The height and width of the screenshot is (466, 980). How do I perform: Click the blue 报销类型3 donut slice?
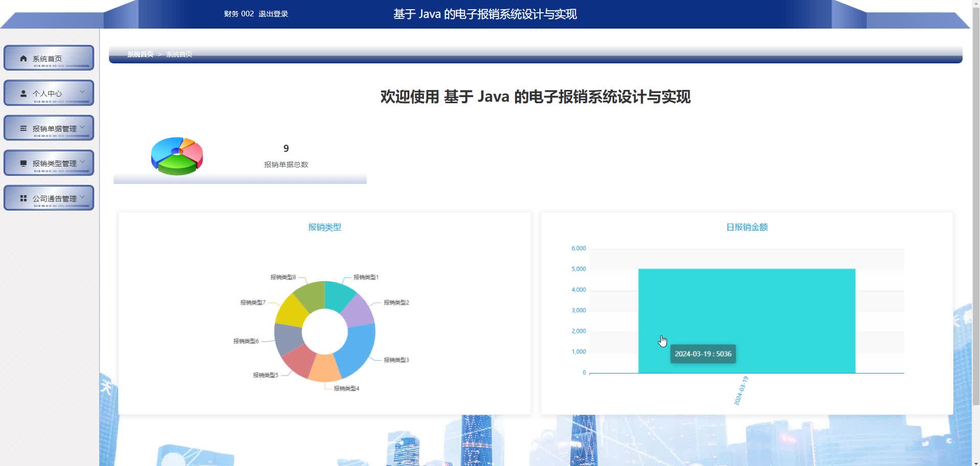click(358, 347)
